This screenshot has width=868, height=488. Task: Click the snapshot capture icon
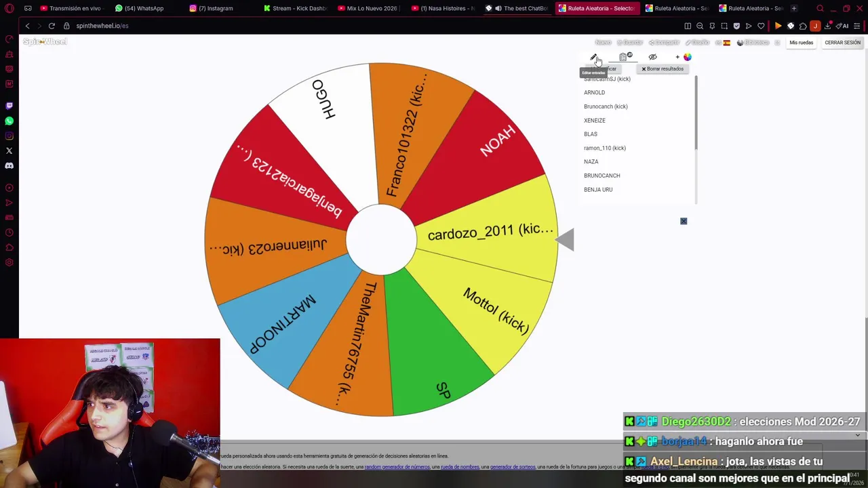pos(724,26)
